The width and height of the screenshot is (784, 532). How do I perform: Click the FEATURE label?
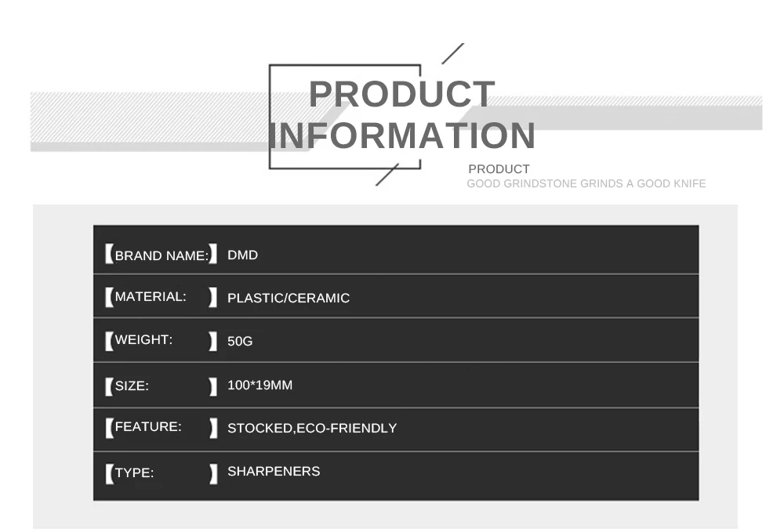pyautogui.click(x=148, y=427)
